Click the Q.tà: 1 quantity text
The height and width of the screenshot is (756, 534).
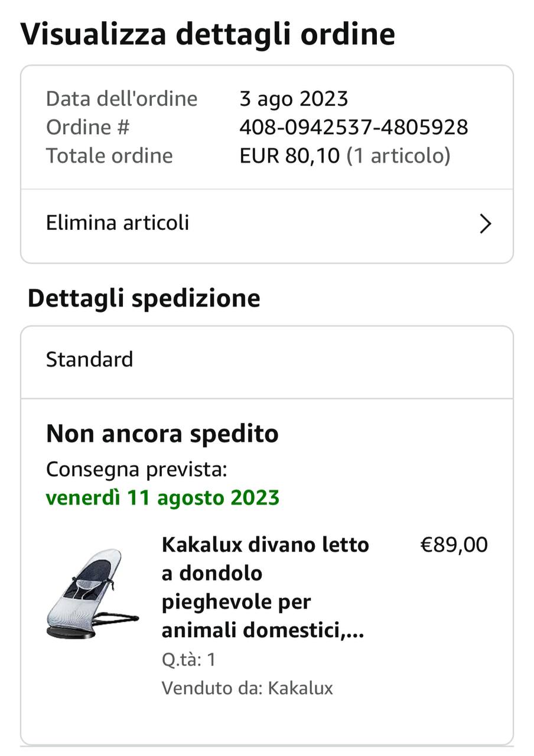point(188,659)
